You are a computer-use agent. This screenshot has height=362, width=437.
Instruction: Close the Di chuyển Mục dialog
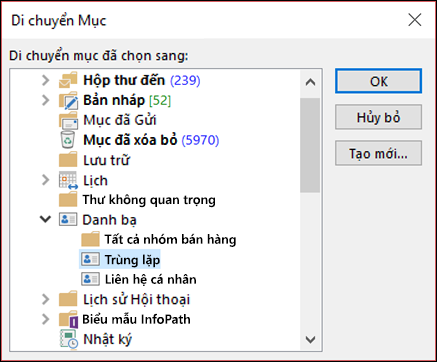[x=415, y=20]
